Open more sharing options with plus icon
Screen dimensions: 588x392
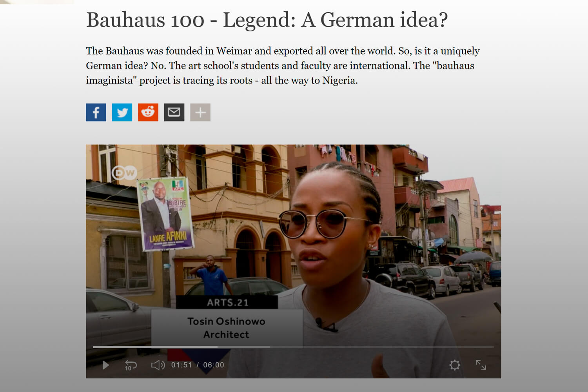(200, 113)
